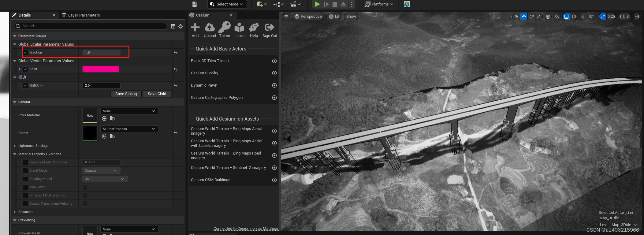This screenshot has height=235, width=644.
Task: Open the Cesium toolbar icon
Action: tap(407, 4)
